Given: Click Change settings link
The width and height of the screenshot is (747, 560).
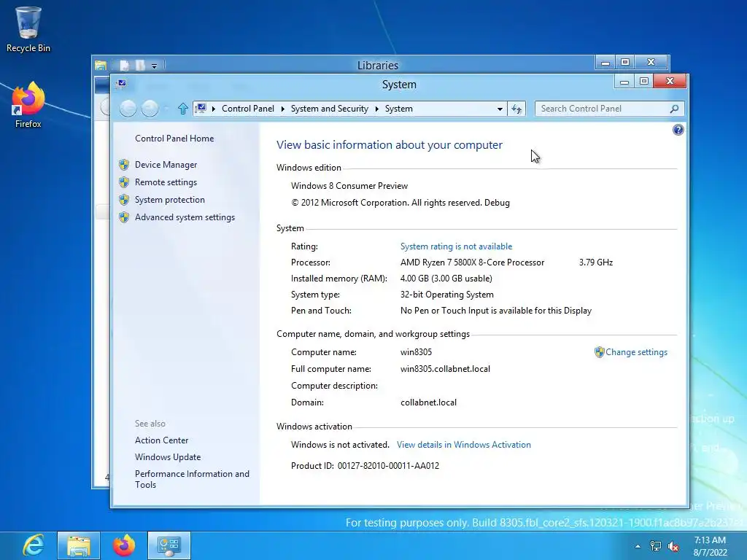Looking at the screenshot, I should pyautogui.click(x=636, y=352).
